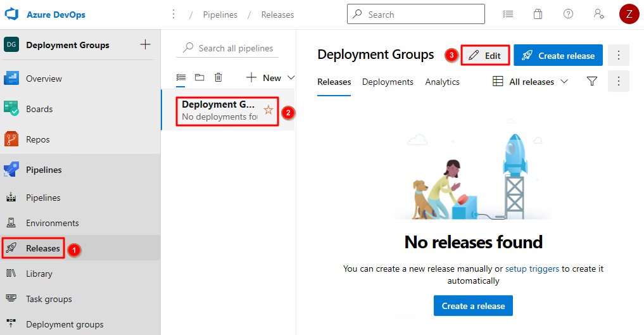Viewport: 644px width, 335px height.
Task: Click the Create release button
Action: coord(558,56)
